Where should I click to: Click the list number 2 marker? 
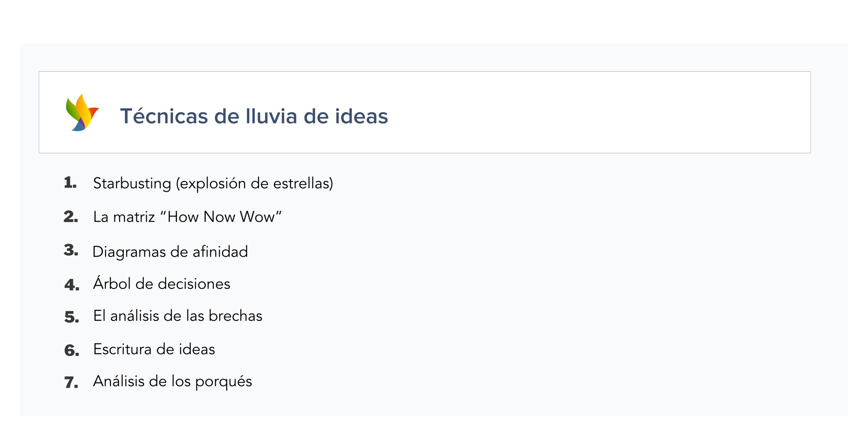pos(71,217)
